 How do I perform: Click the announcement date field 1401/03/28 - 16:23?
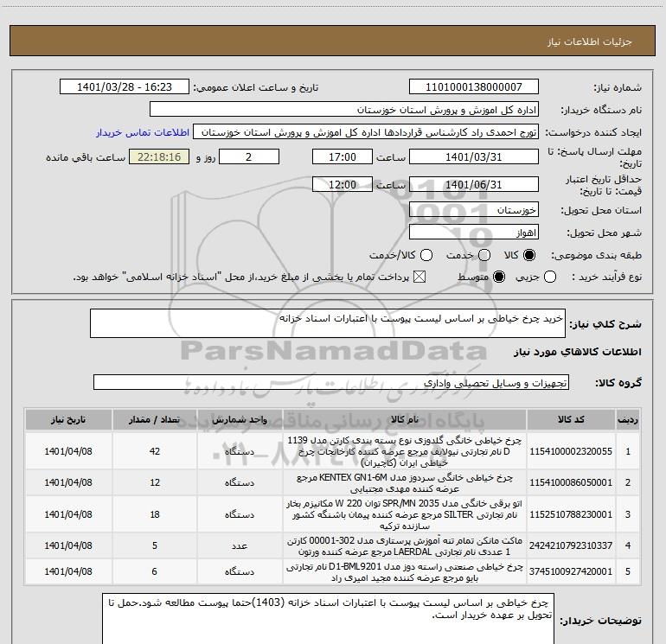pyautogui.click(x=125, y=87)
